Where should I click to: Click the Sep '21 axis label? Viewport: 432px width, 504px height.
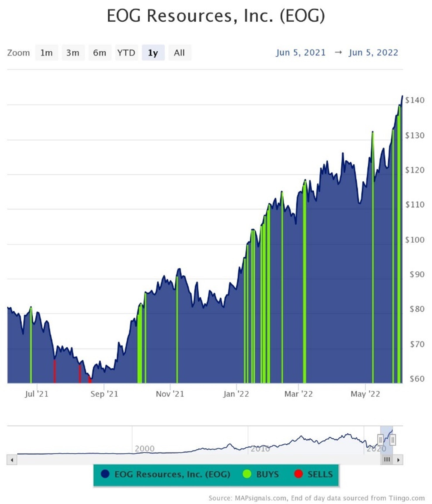coord(104,394)
